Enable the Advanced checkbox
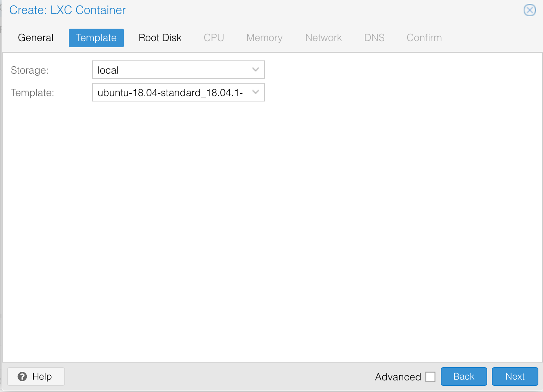Image resolution: width=543 pixels, height=392 pixels. click(x=430, y=377)
